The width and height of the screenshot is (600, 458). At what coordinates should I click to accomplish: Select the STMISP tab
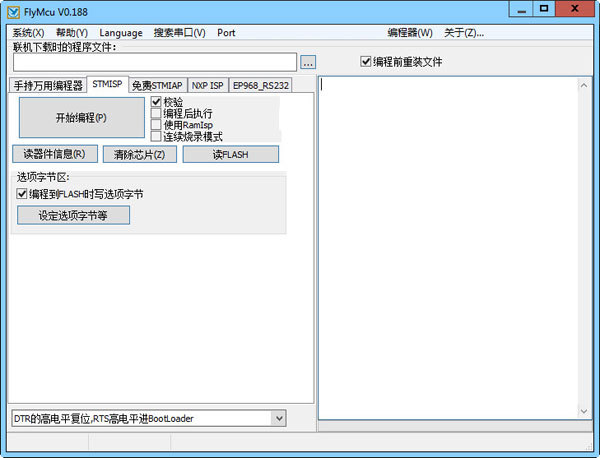pyautogui.click(x=107, y=84)
